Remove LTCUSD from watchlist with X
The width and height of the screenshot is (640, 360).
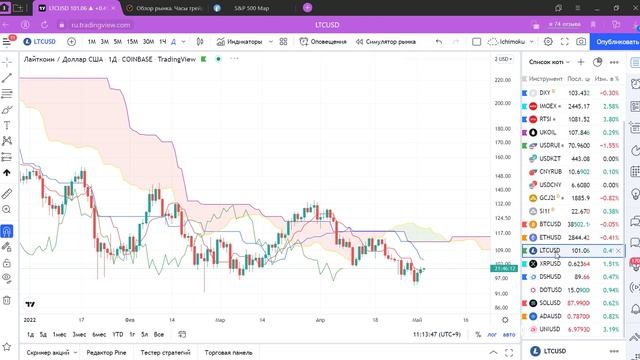[x=618, y=251]
